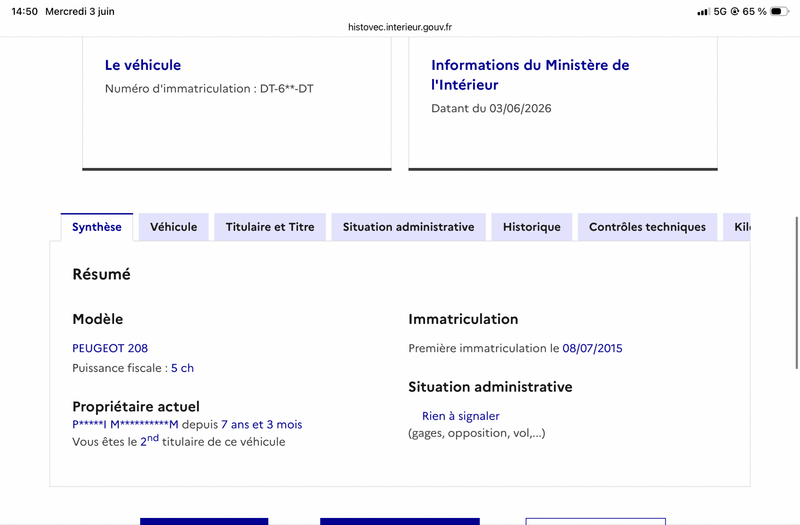
Task: Click the Le véhicule card heading
Action: 143,65
